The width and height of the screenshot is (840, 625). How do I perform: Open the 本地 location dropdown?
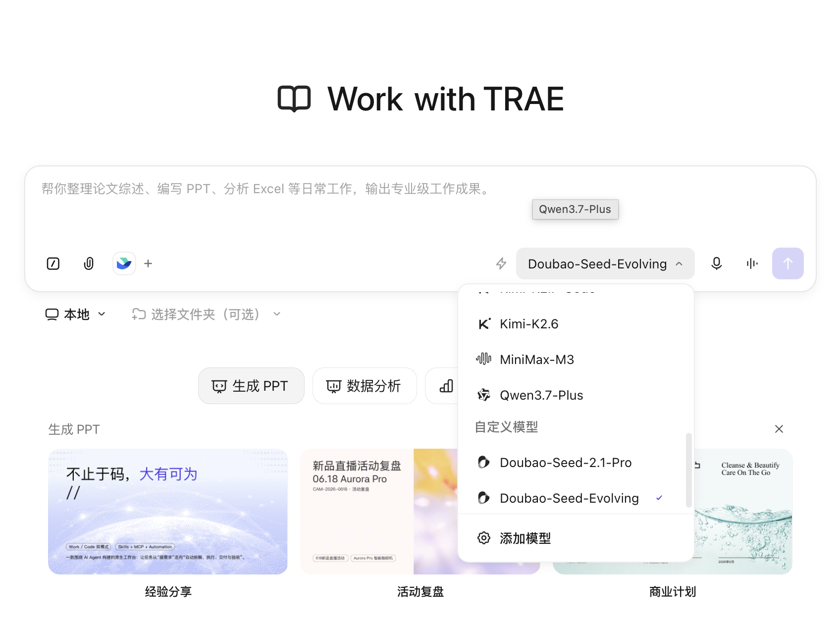click(75, 314)
